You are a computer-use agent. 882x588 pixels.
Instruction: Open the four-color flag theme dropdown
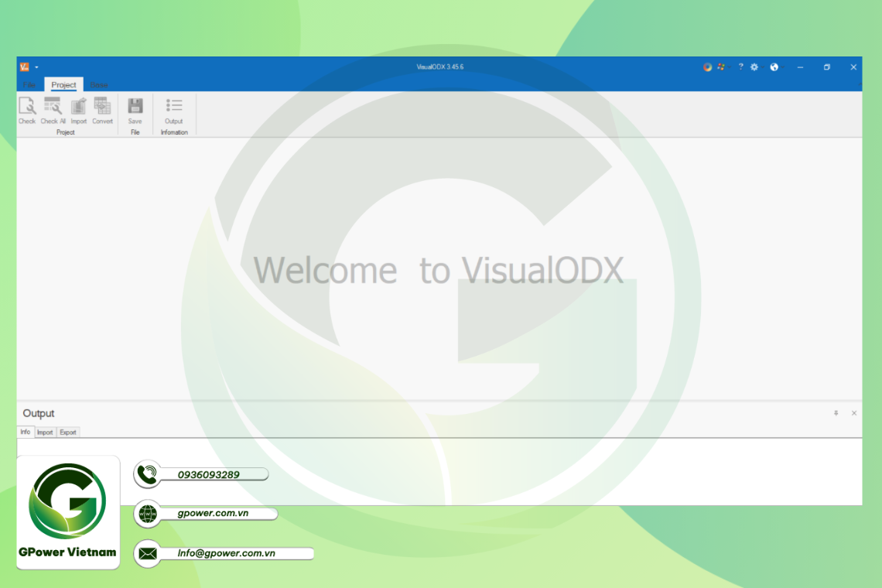723,67
